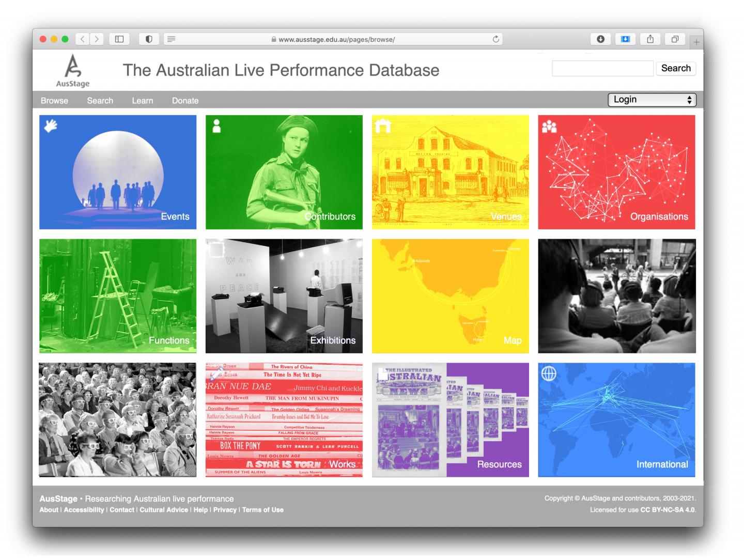Open the Safari downloads icon
744x560 pixels.
tap(600, 39)
